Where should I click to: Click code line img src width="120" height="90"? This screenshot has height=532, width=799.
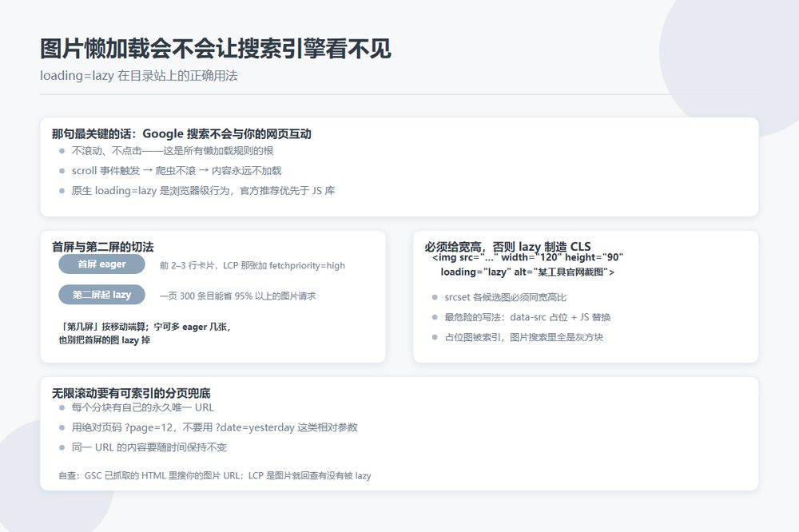[528, 257]
